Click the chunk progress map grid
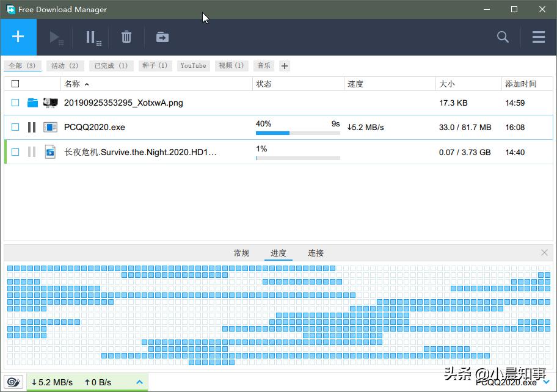 (279, 315)
